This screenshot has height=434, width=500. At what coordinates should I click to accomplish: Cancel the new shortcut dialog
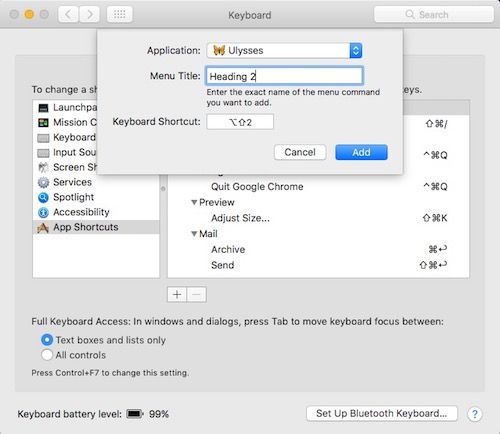(x=300, y=152)
